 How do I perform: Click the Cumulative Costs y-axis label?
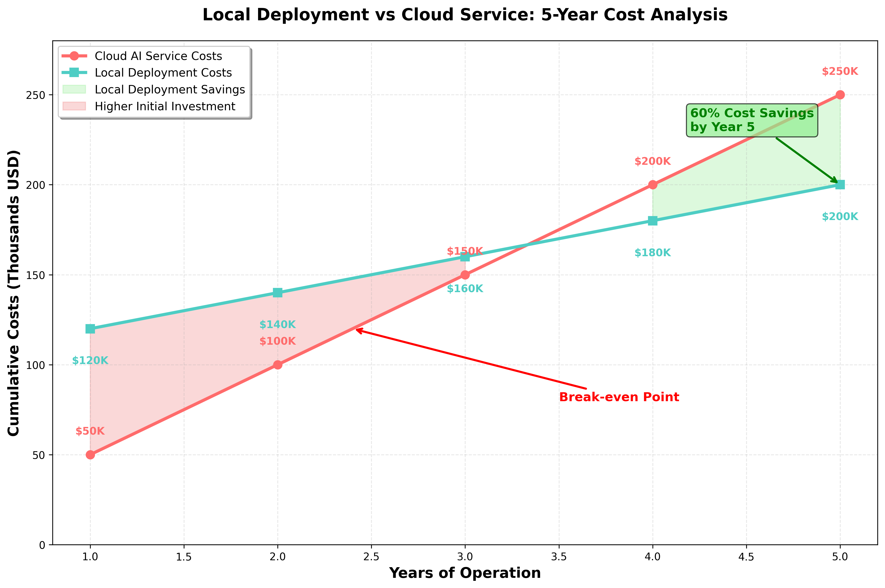click(13, 293)
